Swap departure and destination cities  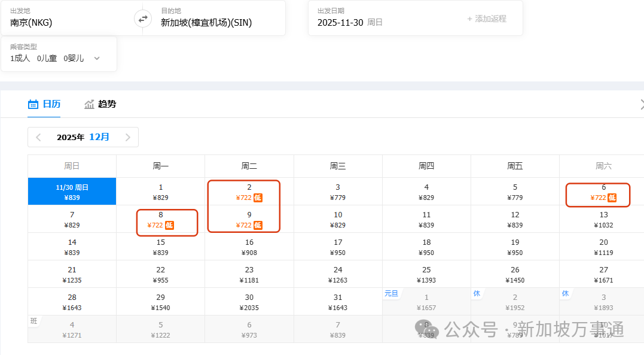[143, 19]
